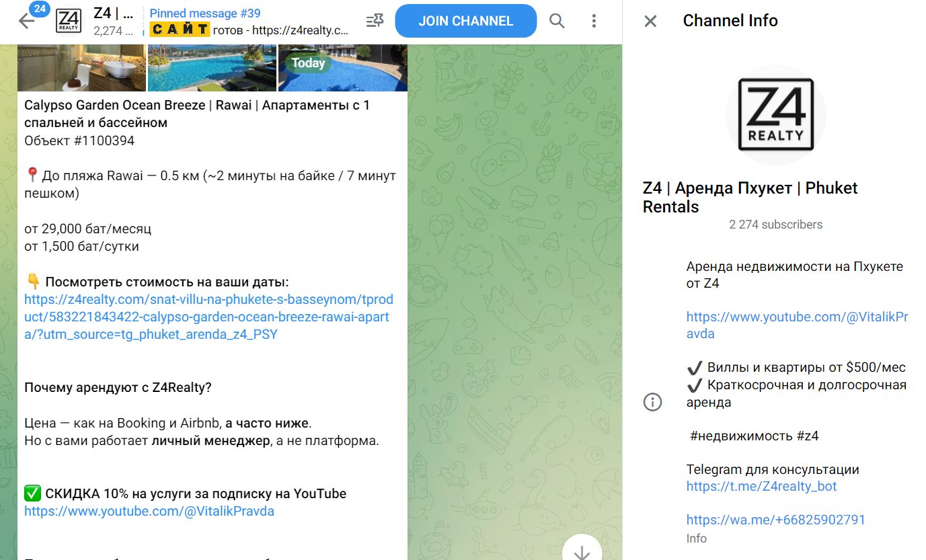
Task: Close the Channel Info panel
Action: coord(650,22)
